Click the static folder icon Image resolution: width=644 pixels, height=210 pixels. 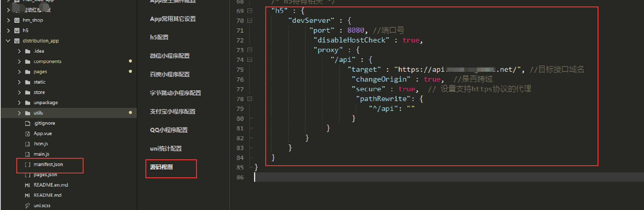pyautogui.click(x=28, y=82)
